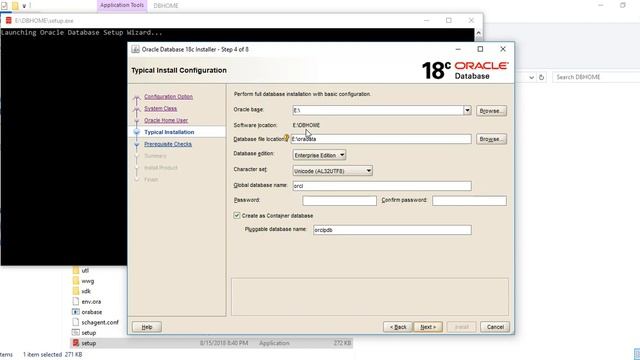This screenshot has width=640, height=360.
Task: Click the Next button in installer
Action: (x=428, y=327)
